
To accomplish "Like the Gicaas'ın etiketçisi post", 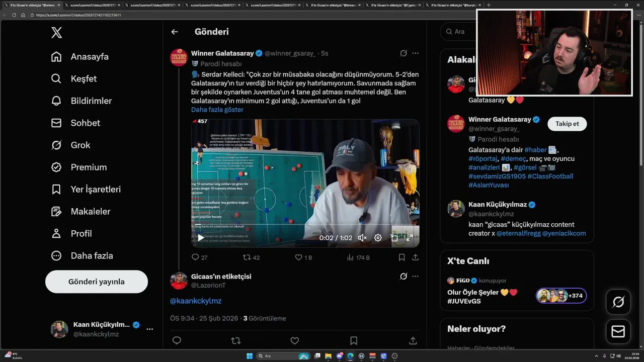I will 295,341.
